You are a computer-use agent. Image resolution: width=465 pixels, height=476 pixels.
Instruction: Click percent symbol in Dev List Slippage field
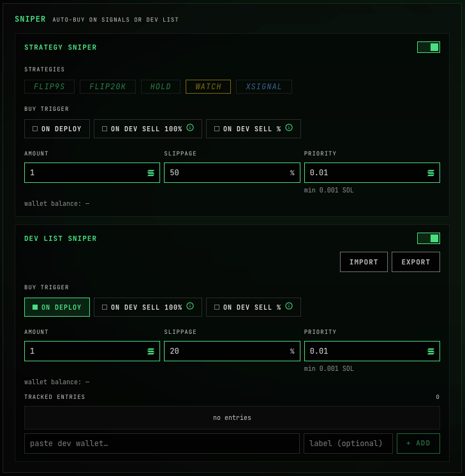point(292,351)
